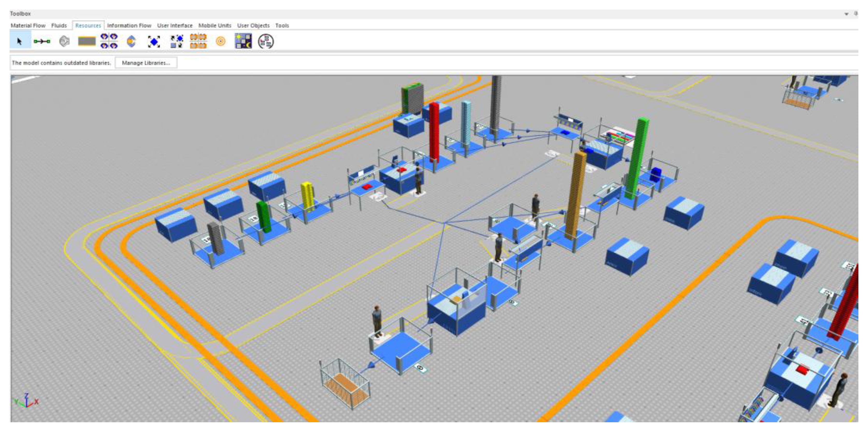Switch to the Material Flow tab
This screenshot has height=429, width=868.
pos(28,26)
